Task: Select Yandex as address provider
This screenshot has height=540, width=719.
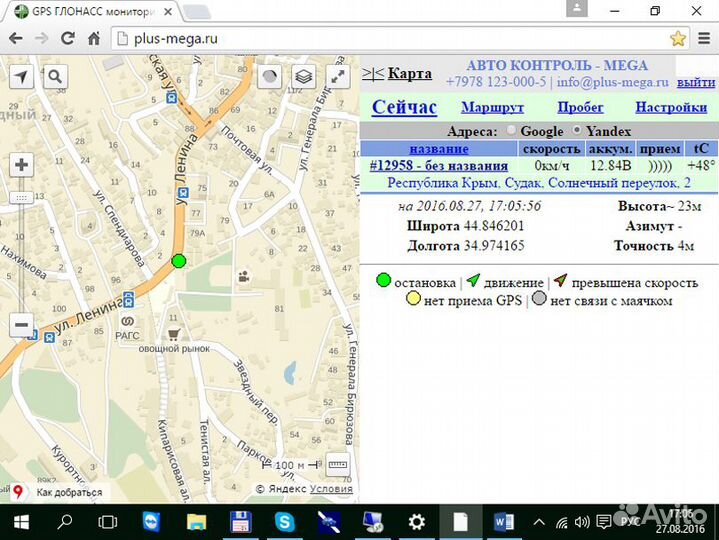Action: click(577, 131)
